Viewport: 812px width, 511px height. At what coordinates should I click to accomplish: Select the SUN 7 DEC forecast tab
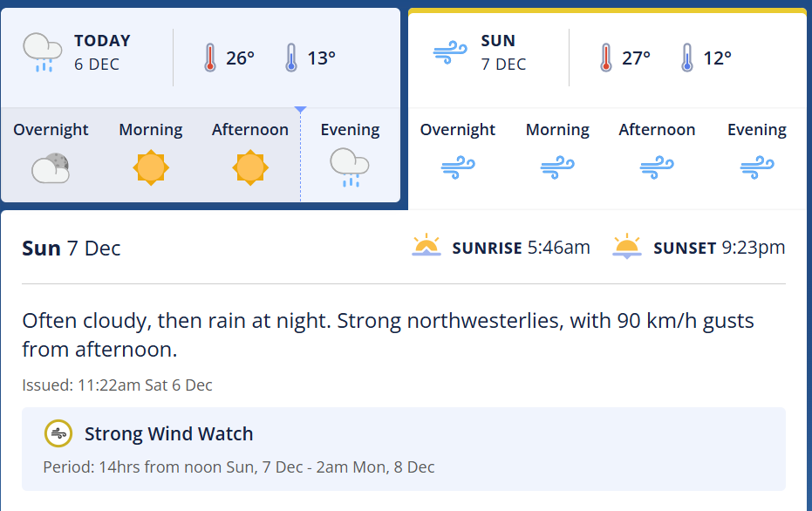(x=503, y=52)
